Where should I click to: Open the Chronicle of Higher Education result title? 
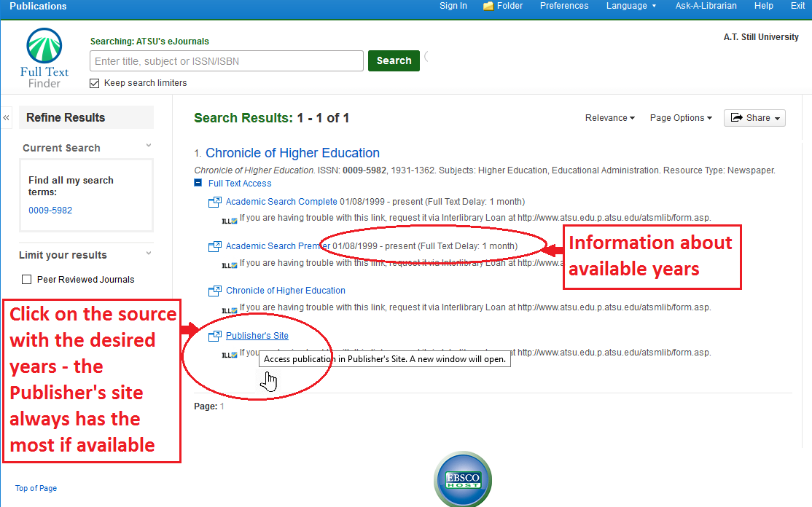292,153
